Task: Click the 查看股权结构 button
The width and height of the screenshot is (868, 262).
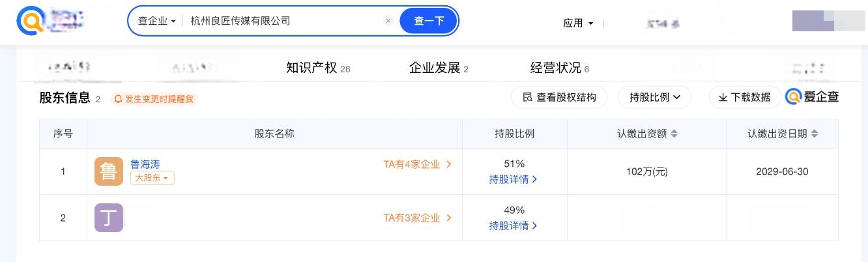Action: tap(559, 97)
